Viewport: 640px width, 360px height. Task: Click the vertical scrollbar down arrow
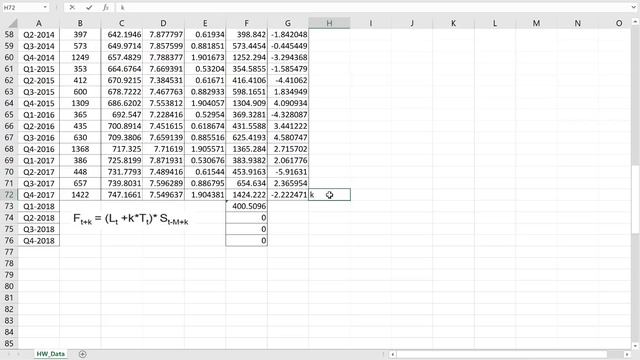click(636, 346)
